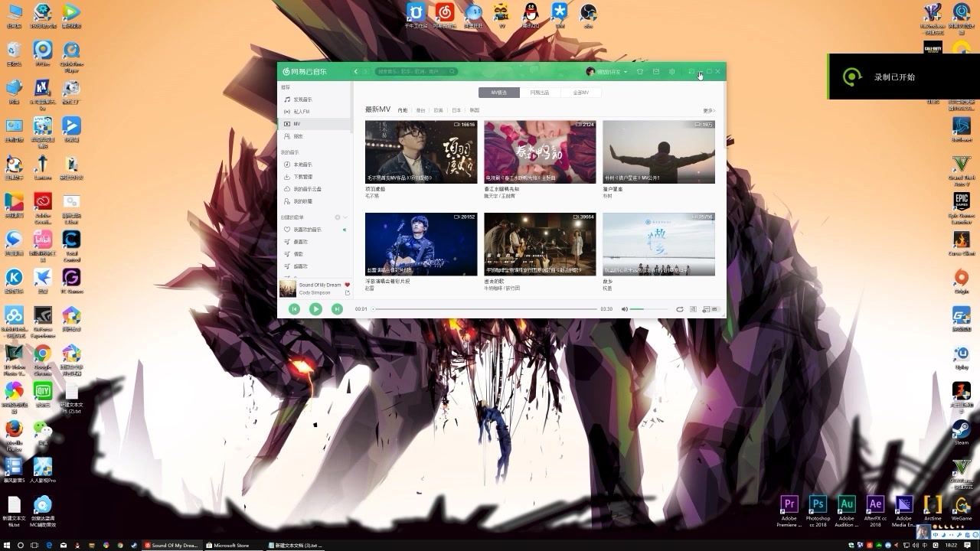Toggle the heart on Sound Of My Dream
Image resolution: width=980 pixels, height=551 pixels.
click(347, 285)
